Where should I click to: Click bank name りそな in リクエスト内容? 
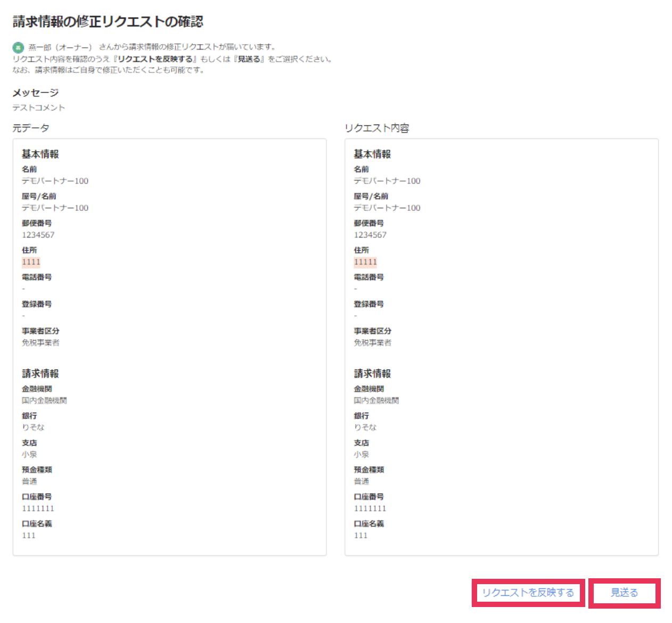tap(365, 428)
